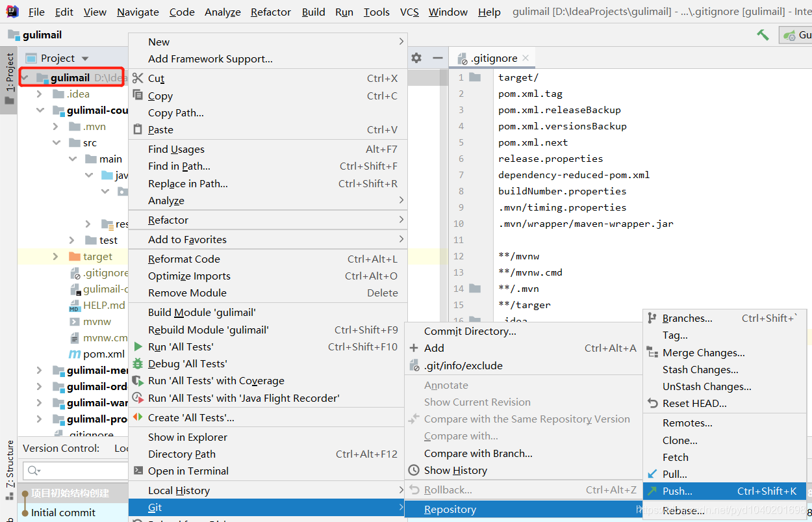Screen dimensions: 812x522
Task: Click the HELP.md markdown file icon
Action: click(x=74, y=306)
